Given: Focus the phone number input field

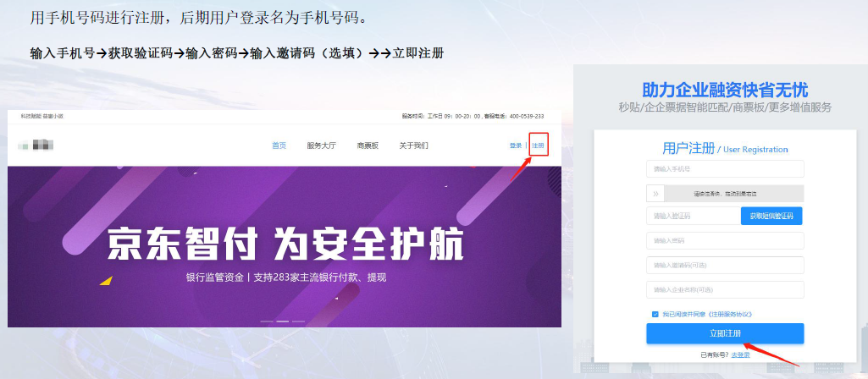Looking at the screenshot, I should click(x=724, y=170).
